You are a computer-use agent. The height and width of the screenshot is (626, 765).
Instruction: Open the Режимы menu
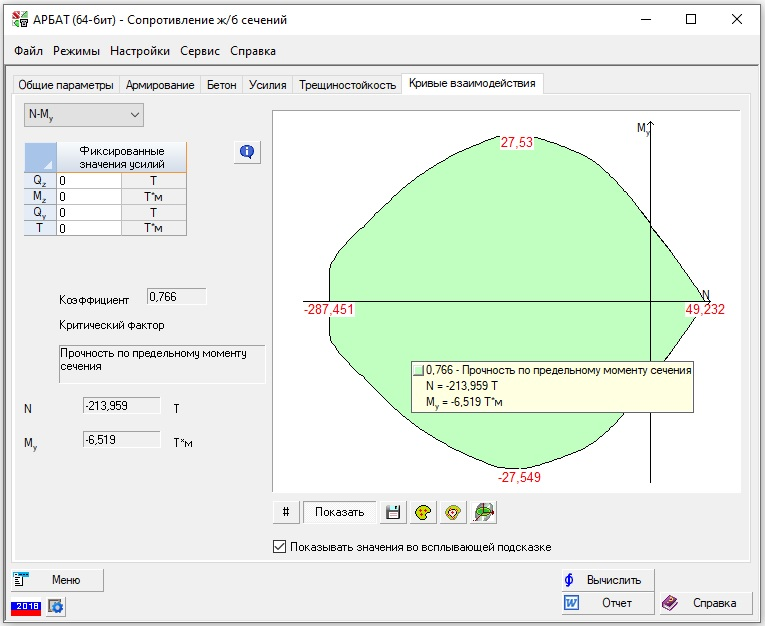76,51
